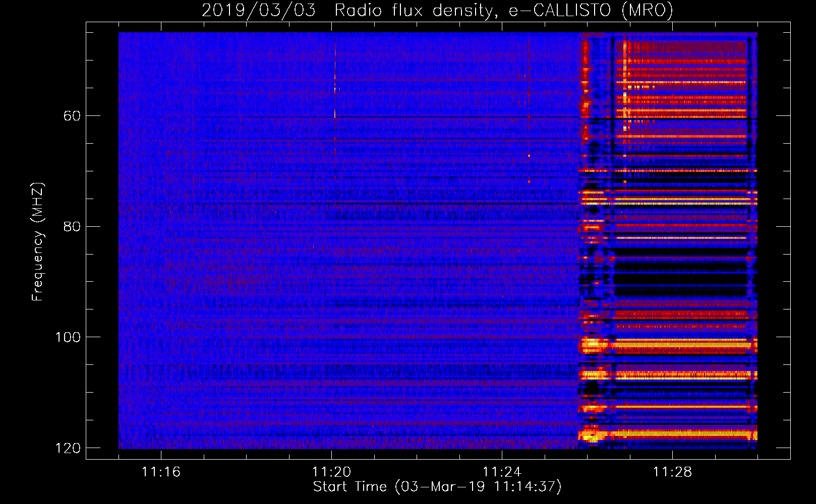Click the 'Frequency (MHZ)' axis label

(38, 242)
